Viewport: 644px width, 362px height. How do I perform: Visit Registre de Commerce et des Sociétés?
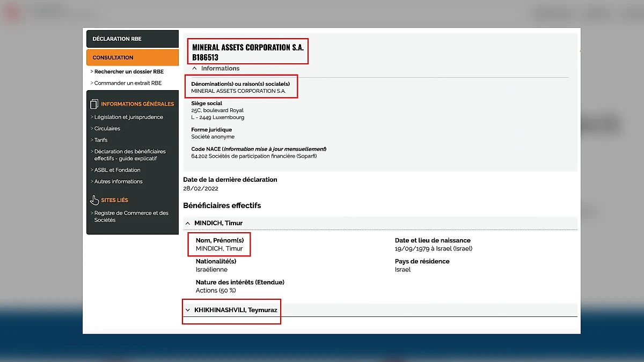tap(131, 216)
